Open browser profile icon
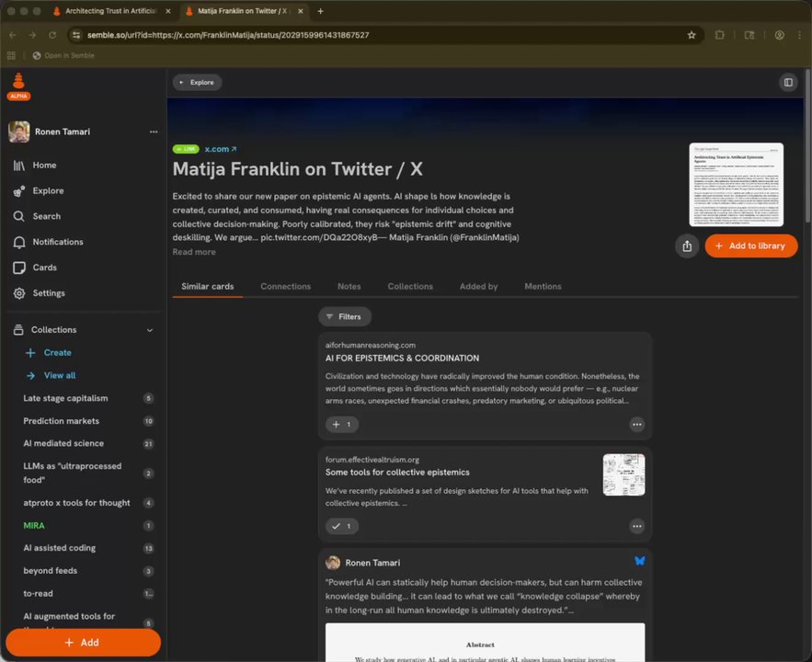This screenshot has width=812, height=662. coord(779,35)
